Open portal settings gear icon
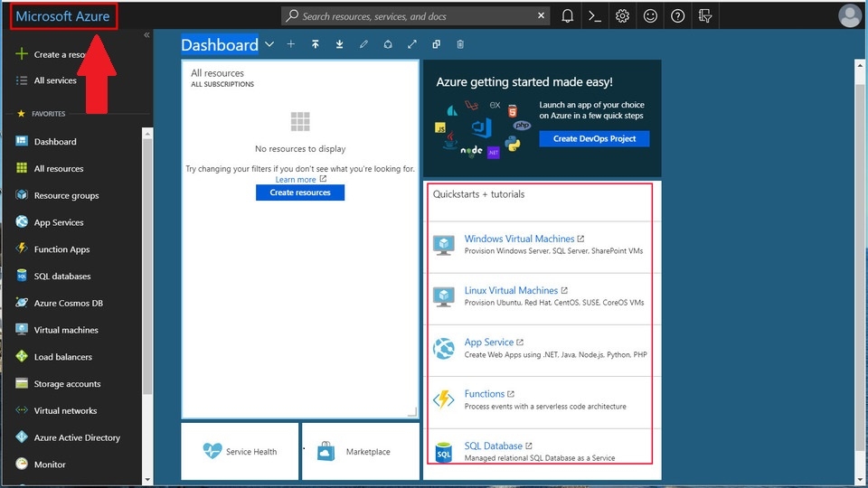Viewport: 868px width, 488px height. [622, 16]
